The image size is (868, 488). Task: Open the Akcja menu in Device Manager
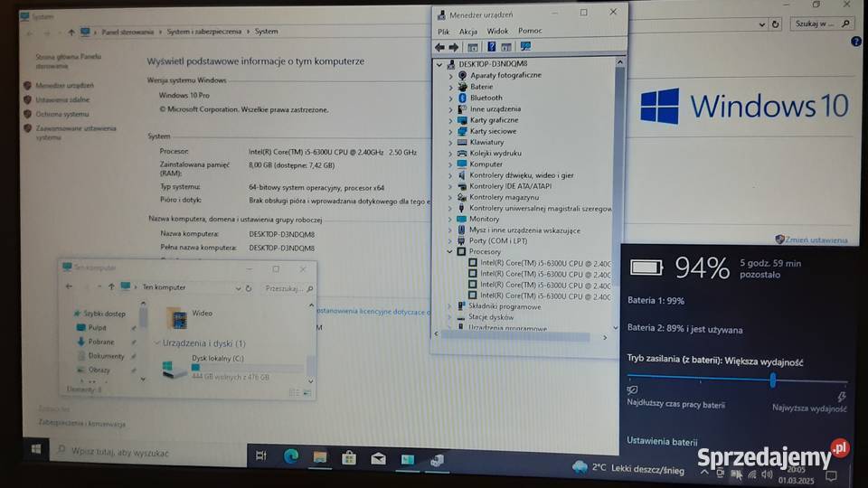[x=467, y=32]
